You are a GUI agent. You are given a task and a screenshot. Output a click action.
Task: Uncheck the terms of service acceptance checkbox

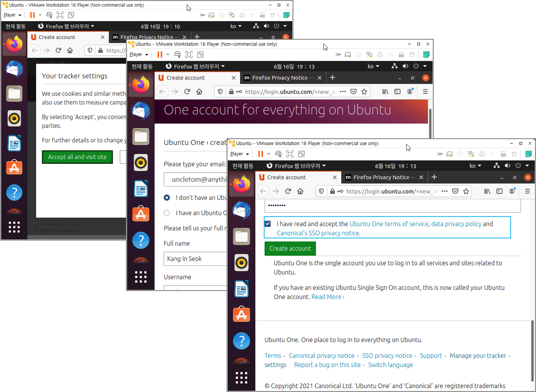click(268, 224)
